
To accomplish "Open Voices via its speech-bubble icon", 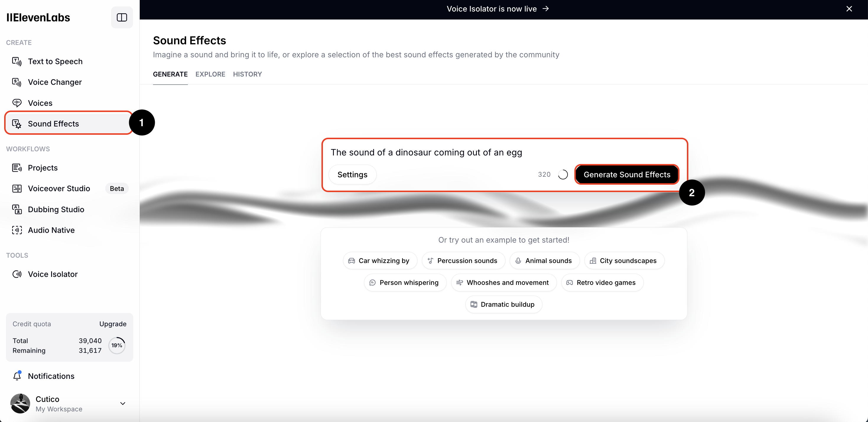I will 17,103.
